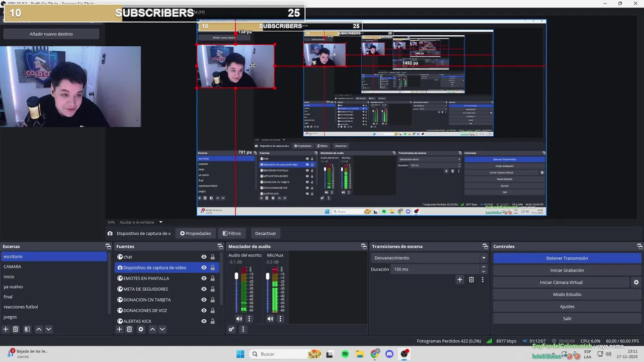Hide the chat source

pos(204,257)
